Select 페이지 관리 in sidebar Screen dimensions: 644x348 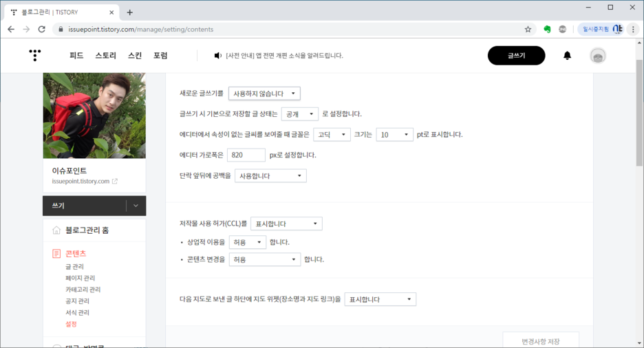[x=80, y=278]
